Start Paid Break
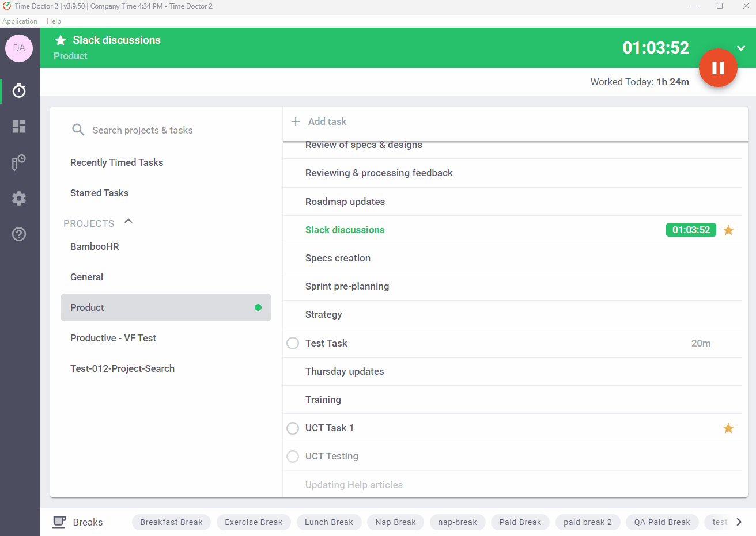Screen dimensions: 756x536 click(x=520, y=522)
